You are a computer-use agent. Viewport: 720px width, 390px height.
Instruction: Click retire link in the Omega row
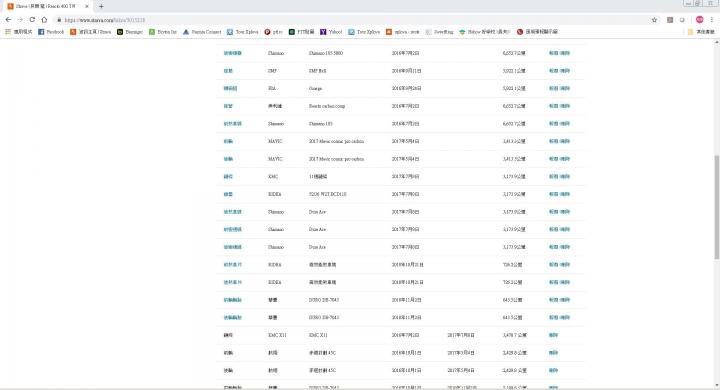tap(553, 88)
